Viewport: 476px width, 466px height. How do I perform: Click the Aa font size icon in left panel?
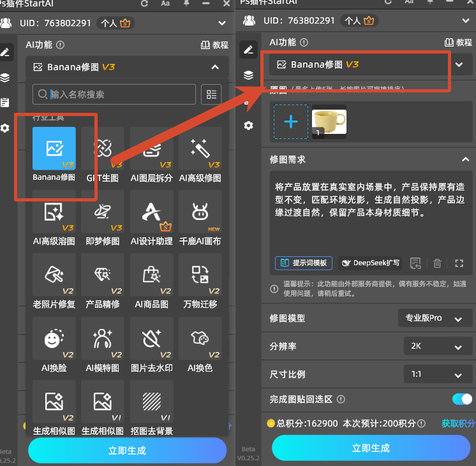165,3
